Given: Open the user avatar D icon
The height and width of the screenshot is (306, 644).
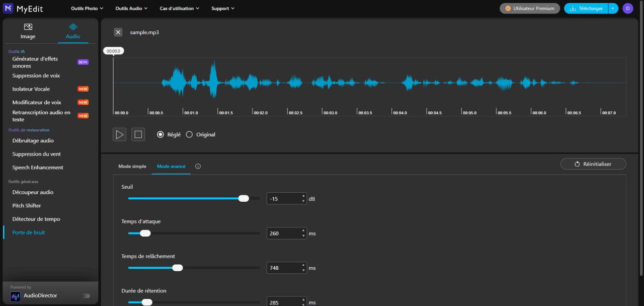Looking at the screenshot, I should [x=627, y=9].
